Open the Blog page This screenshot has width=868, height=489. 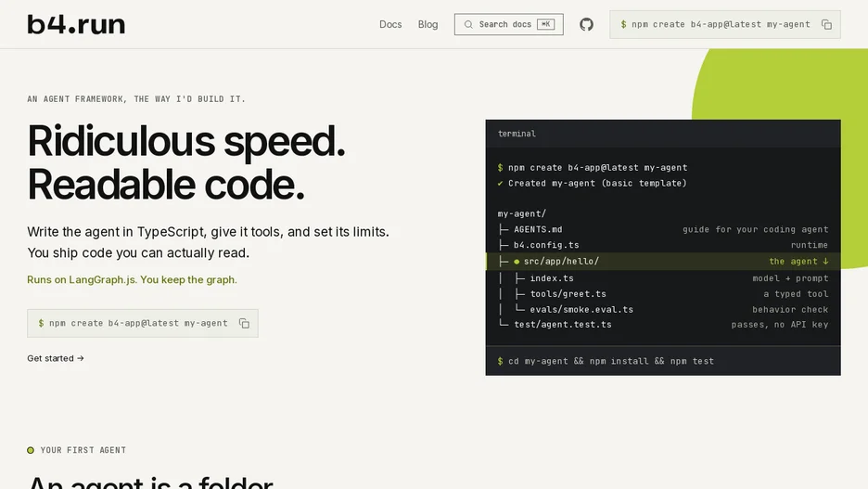coord(428,24)
